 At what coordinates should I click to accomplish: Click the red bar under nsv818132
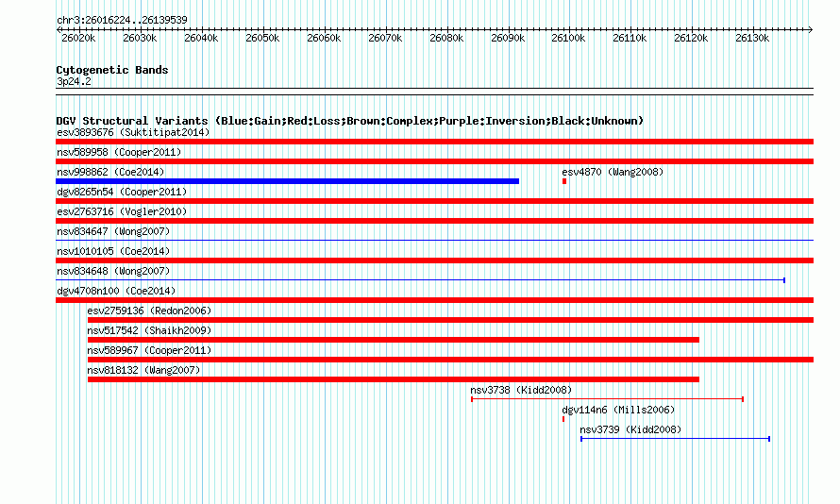[394, 379]
